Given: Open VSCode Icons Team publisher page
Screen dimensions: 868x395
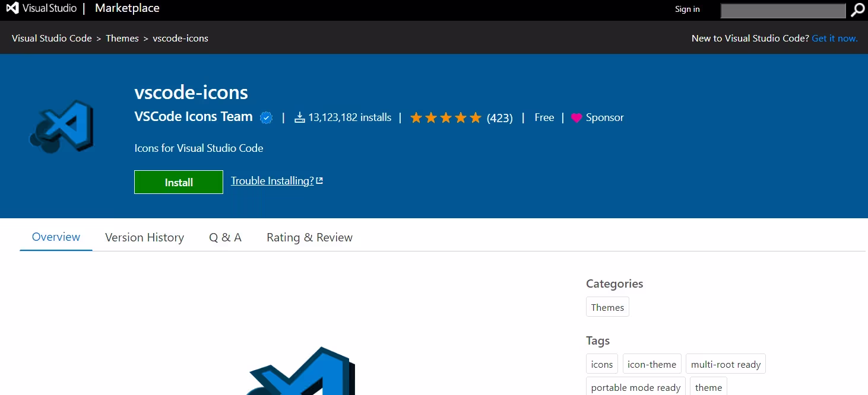Looking at the screenshot, I should (x=194, y=117).
